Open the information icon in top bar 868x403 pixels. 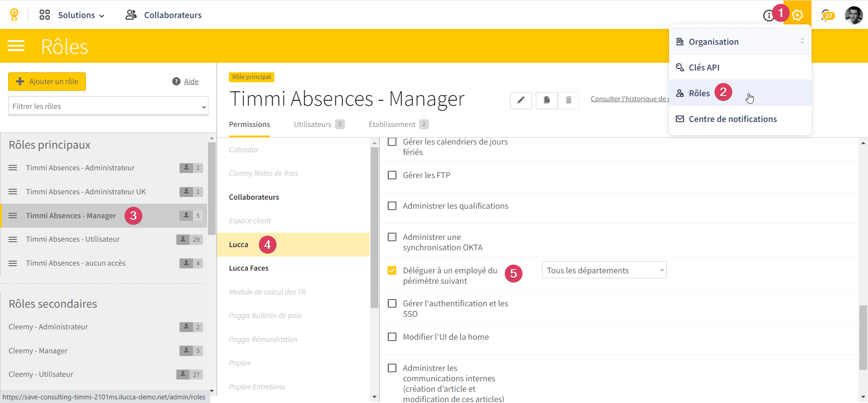click(x=769, y=16)
